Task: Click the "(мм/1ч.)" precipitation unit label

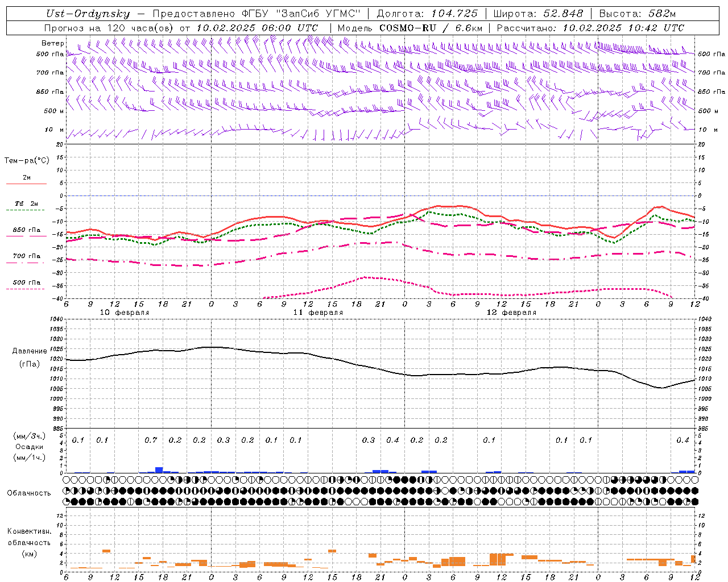Action: coord(30,458)
